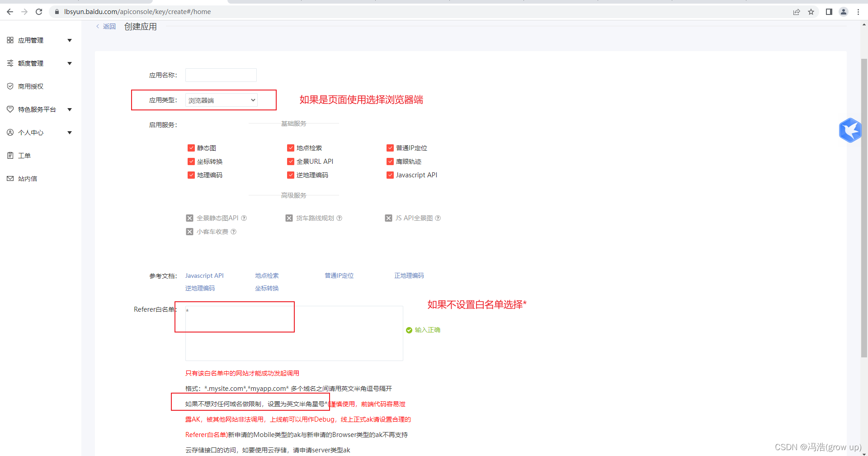Click the 应用管理 grid icon
868x456 pixels.
(x=10, y=40)
